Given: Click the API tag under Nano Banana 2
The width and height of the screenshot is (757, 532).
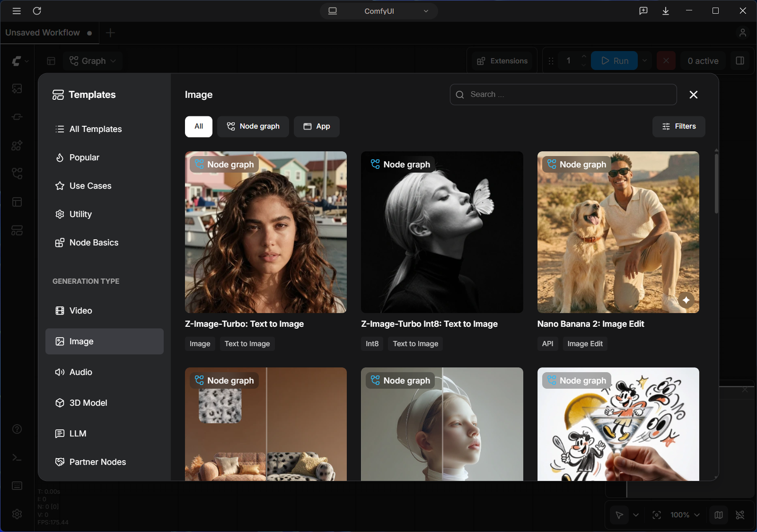Looking at the screenshot, I should [547, 344].
